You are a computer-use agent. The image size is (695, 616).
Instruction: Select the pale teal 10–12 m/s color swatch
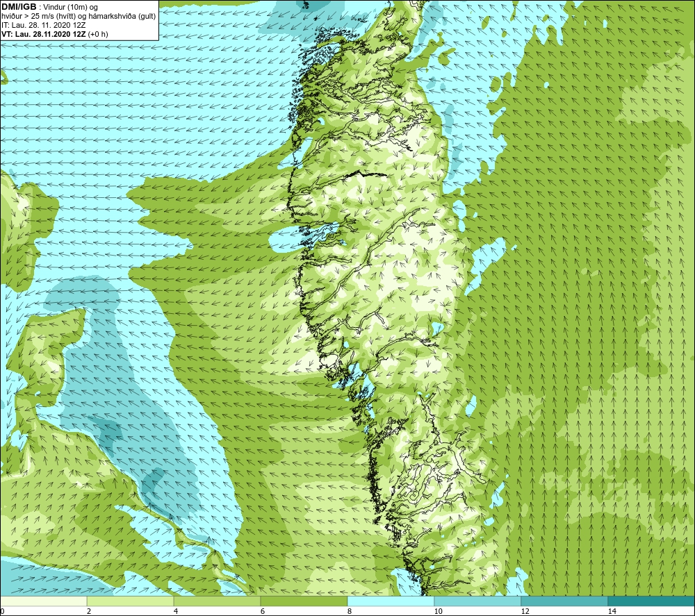(478, 601)
